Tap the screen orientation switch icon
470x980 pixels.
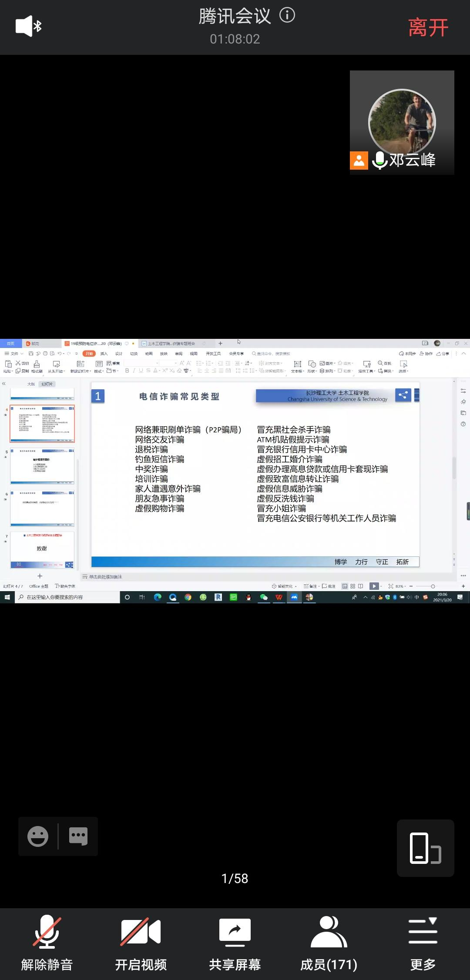pyautogui.click(x=425, y=848)
